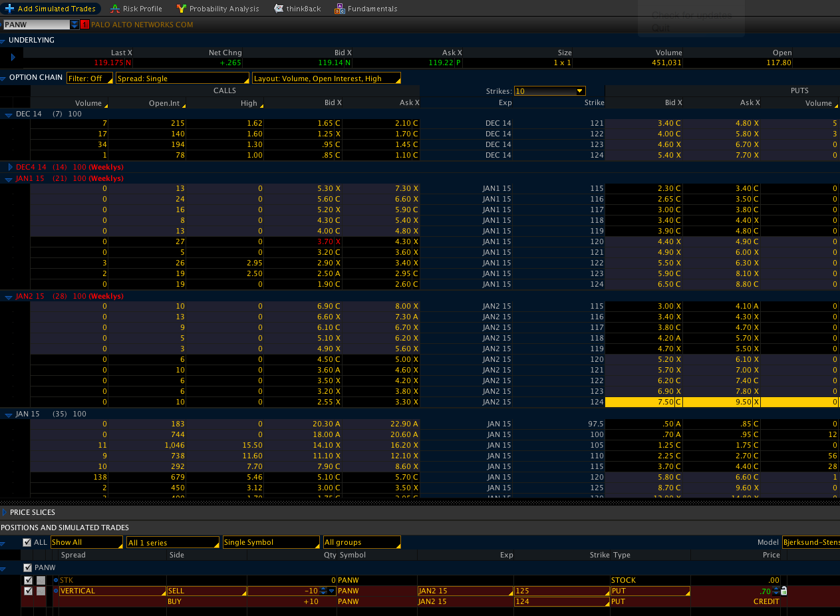Image resolution: width=840 pixels, height=616 pixels.
Task: Click the gray square icon on VERTICAL row
Action: click(x=41, y=591)
